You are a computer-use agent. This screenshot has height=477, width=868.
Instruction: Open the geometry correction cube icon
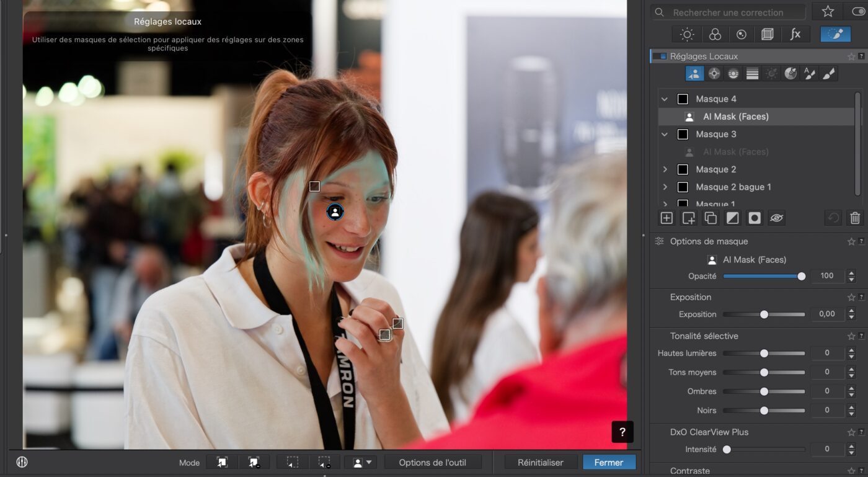(767, 34)
